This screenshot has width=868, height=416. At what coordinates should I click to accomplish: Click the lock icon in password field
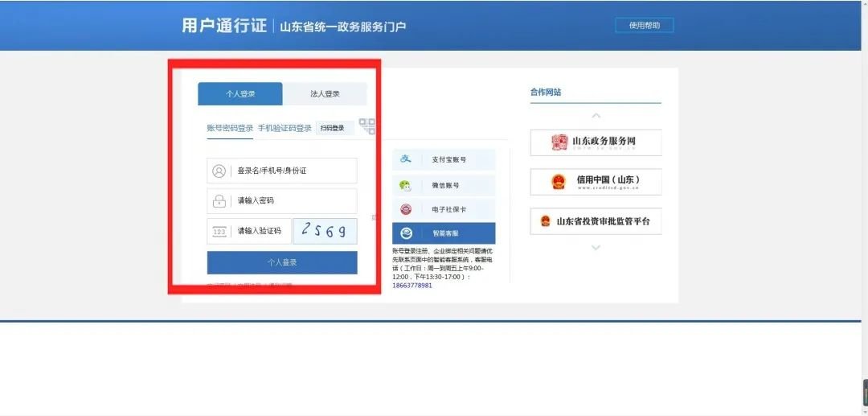(219, 200)
